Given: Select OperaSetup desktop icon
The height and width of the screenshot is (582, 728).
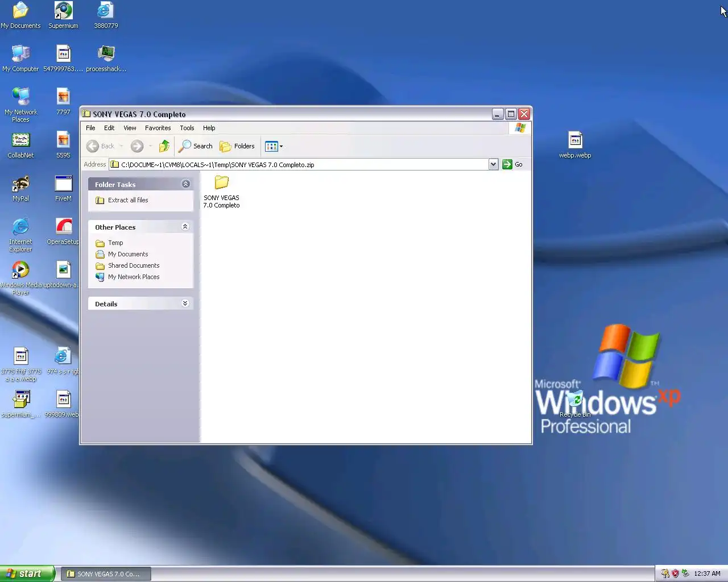Looking at the screenshot, I should (x=63, y=231).
